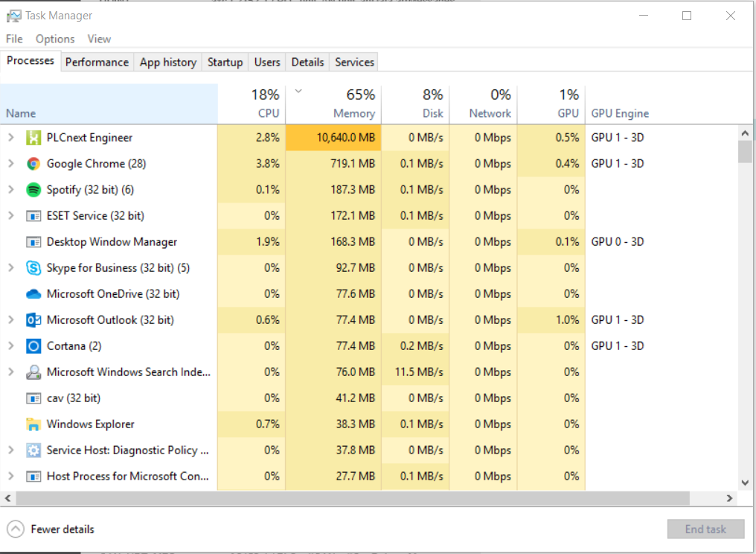
Task: Click the Microsoft Outlook icon
Action: pos(33,320)
